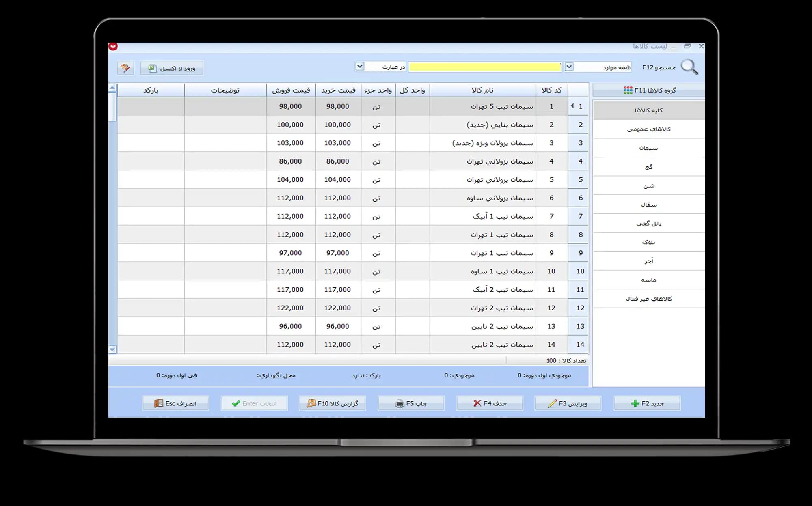Select 'کالاهای عمومی' group
This screenshot has width=812, height=506.
coord(649,129)
